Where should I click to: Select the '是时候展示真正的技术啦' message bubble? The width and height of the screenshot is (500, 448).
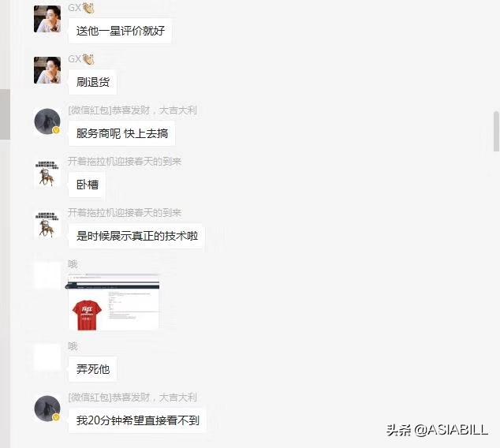(136, 237)
